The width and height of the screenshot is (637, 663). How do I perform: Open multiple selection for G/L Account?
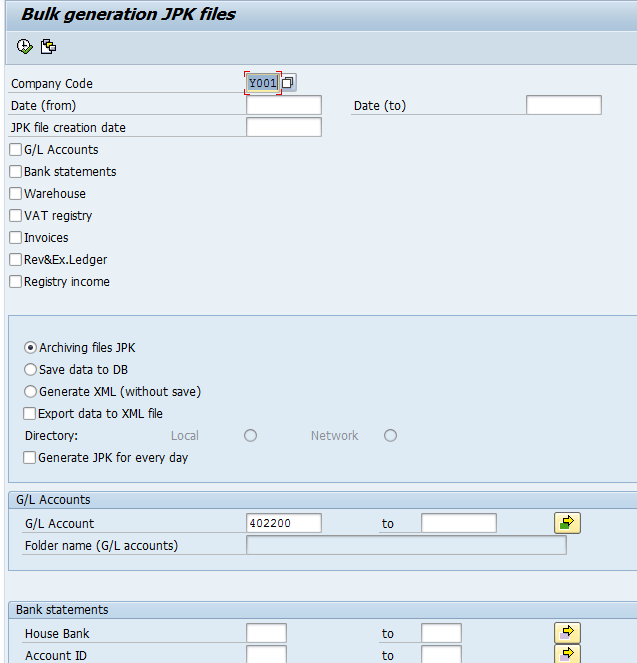(567, 523)
